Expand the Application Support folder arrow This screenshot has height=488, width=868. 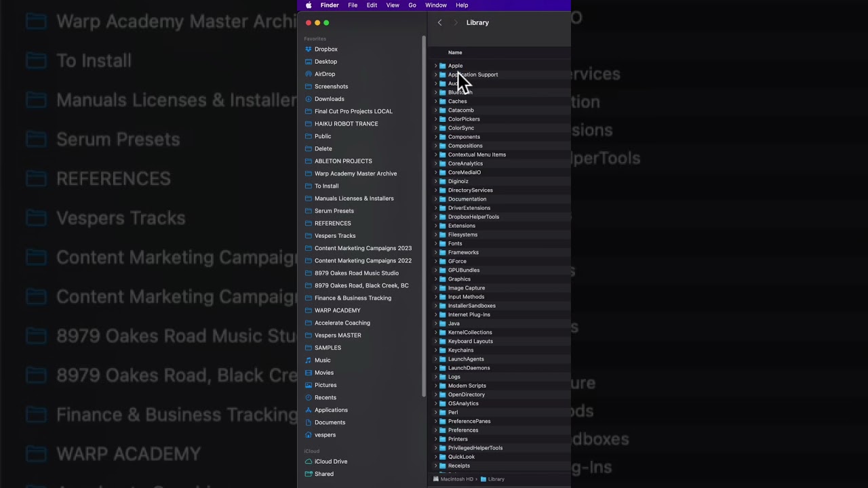435,75
